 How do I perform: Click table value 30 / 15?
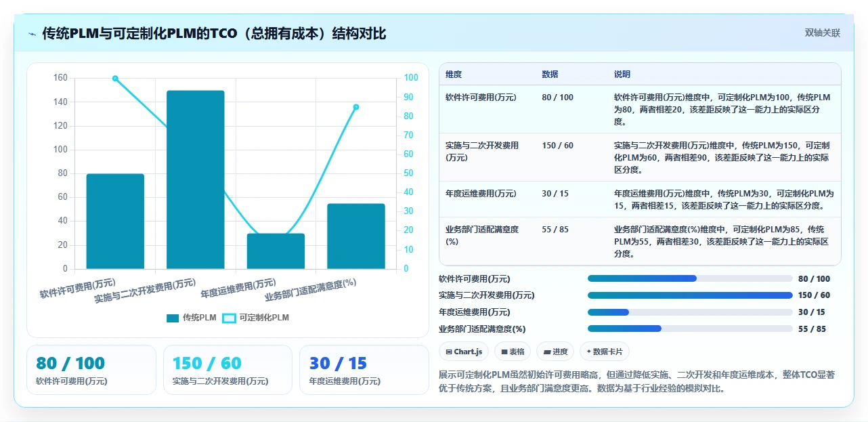(x=556, y=194)
